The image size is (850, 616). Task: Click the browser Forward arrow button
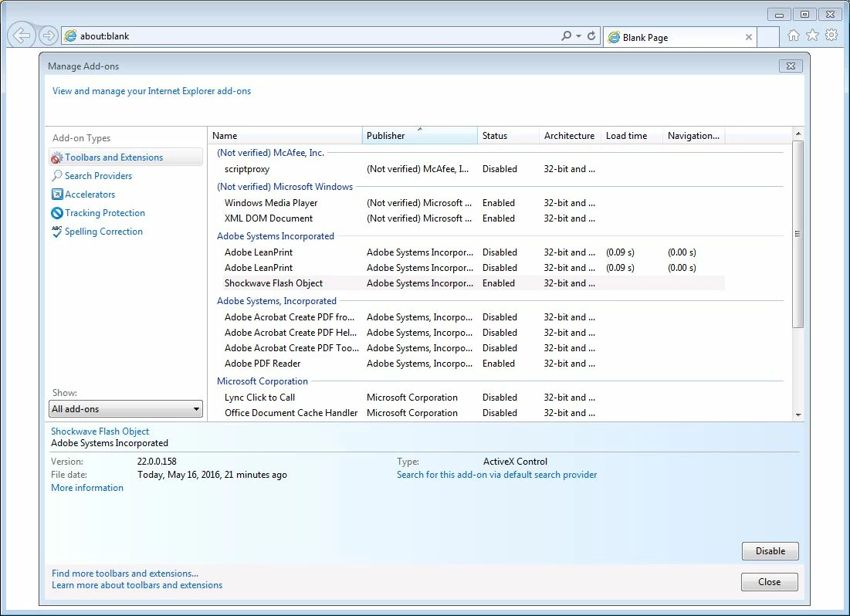tap(48, 36)
